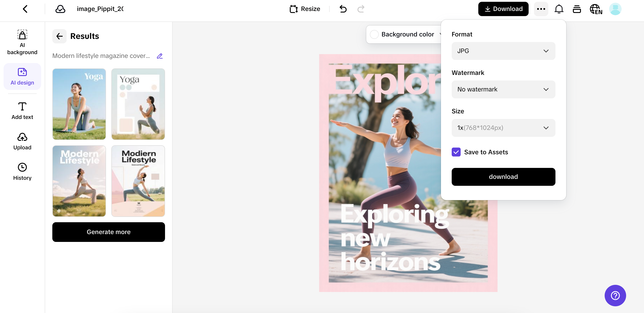Click the cloud save status icon
644x313 pixels.
pos(60,9)
